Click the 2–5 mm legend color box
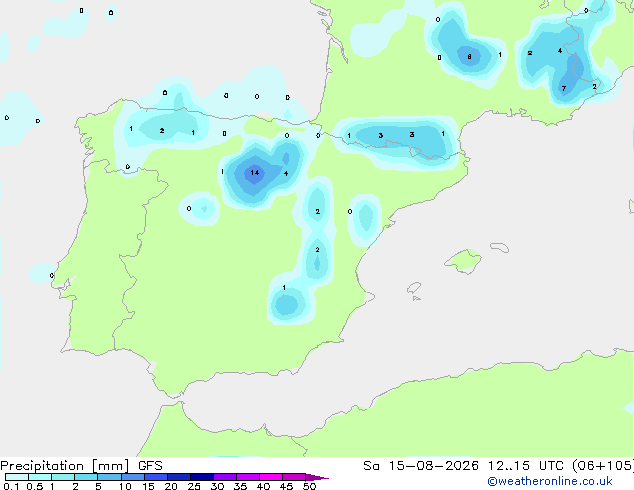634x490 pixels. point(86,477)
